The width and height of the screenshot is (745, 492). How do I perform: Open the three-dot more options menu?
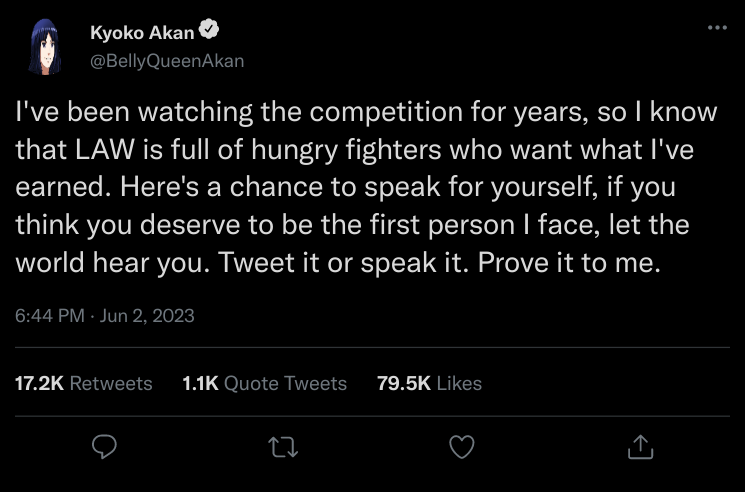717,27
